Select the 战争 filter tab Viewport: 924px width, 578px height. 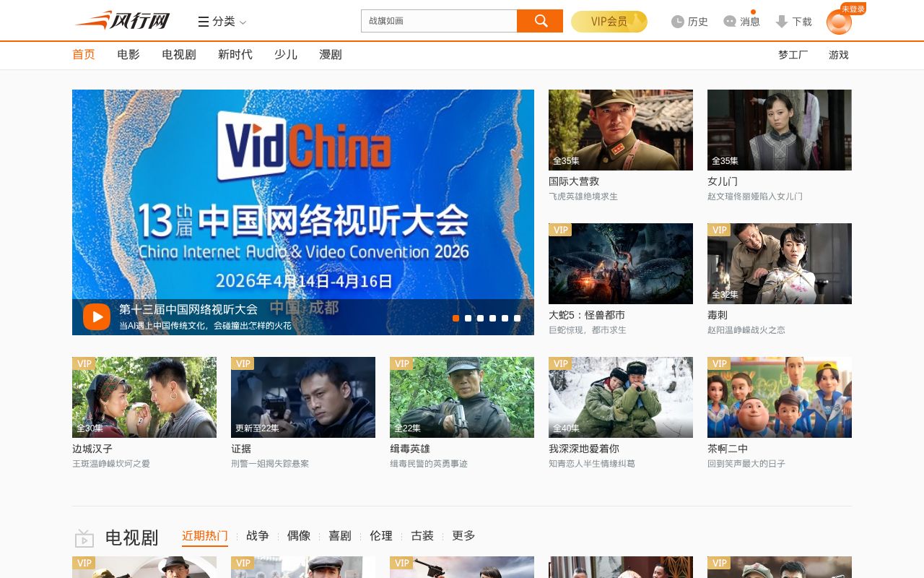pos(258,535)
